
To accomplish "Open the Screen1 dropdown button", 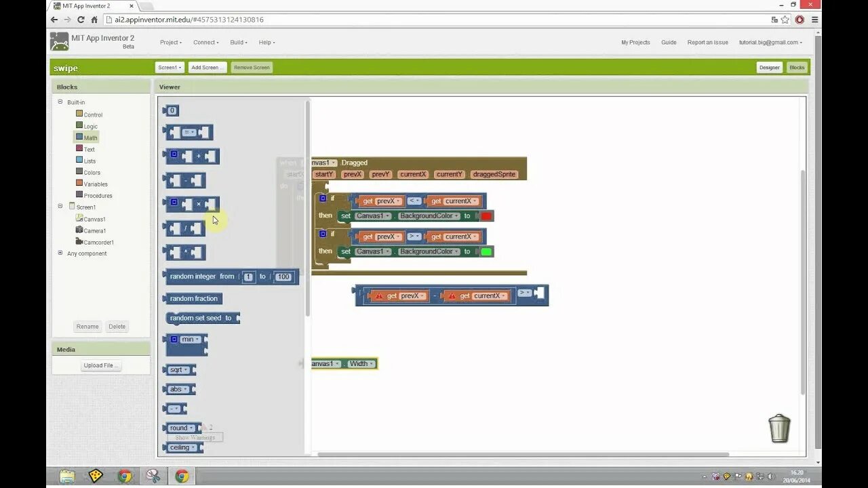I will click(x=170, y=67).
